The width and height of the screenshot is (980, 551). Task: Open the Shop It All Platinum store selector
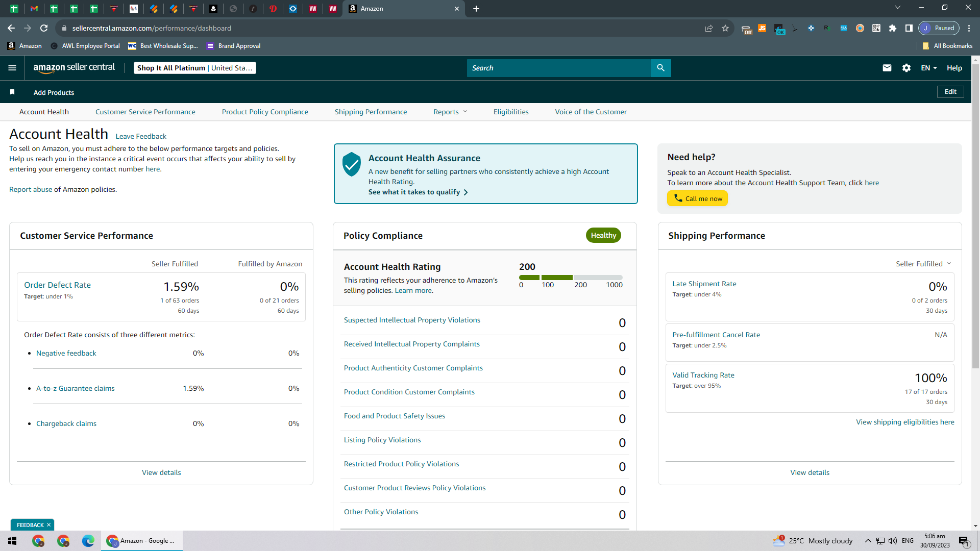coord(195,68)
